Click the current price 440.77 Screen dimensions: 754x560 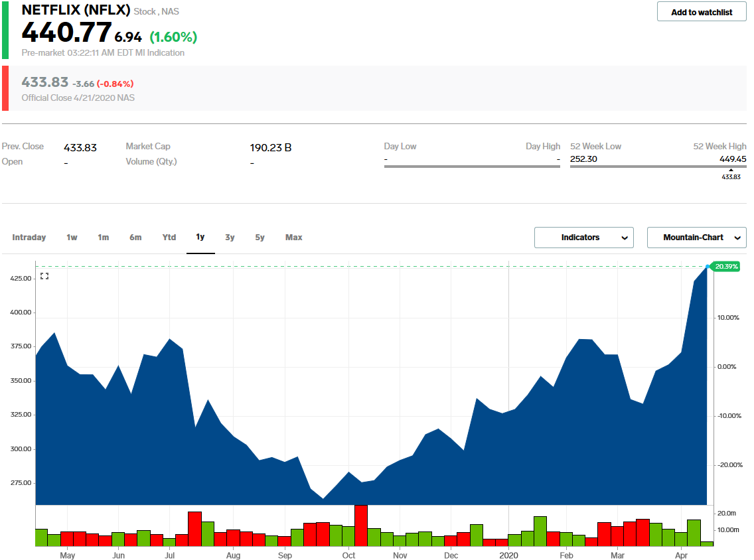(x=66, y=33)
